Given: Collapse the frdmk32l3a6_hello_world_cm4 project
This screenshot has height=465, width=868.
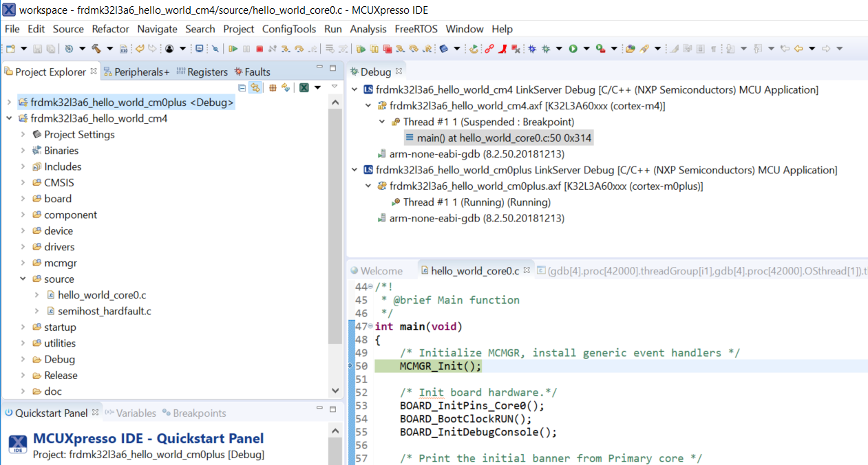Looking at the screenshot, I should (8, 118).
